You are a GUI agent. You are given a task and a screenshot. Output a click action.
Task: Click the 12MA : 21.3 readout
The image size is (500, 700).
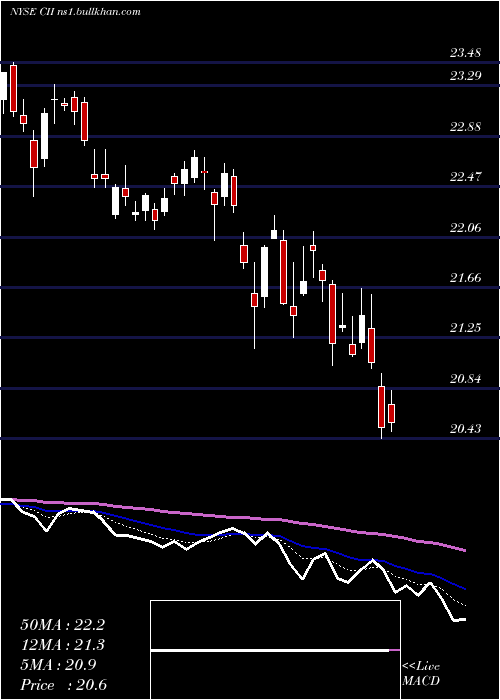(x=62, y=645)
